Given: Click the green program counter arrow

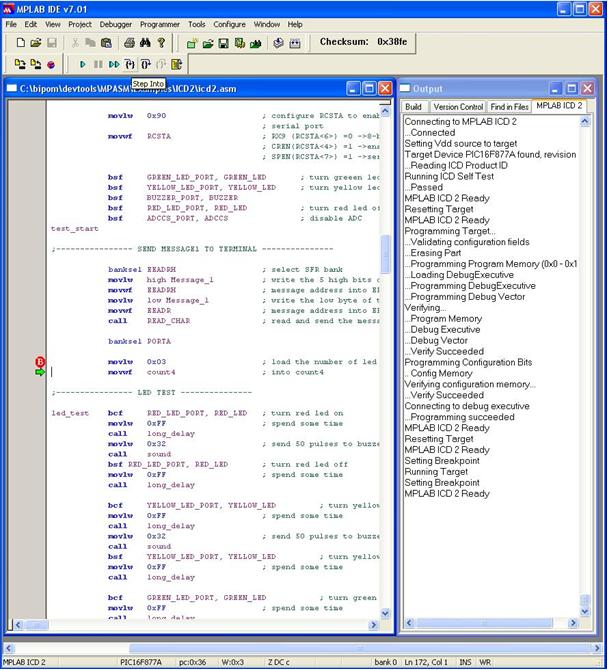Looking at the screenshot, I should tap(40, 372).
